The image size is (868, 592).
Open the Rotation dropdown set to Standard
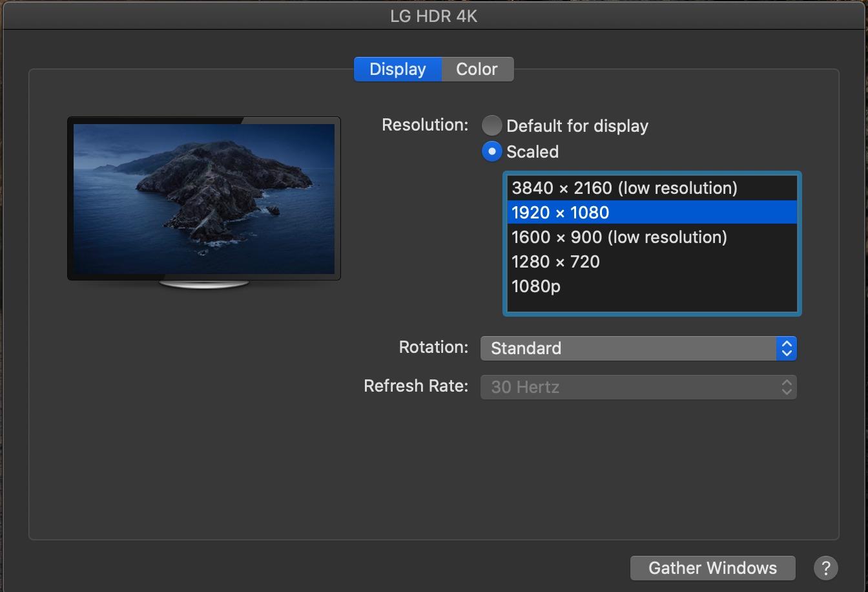click(638, 348)
